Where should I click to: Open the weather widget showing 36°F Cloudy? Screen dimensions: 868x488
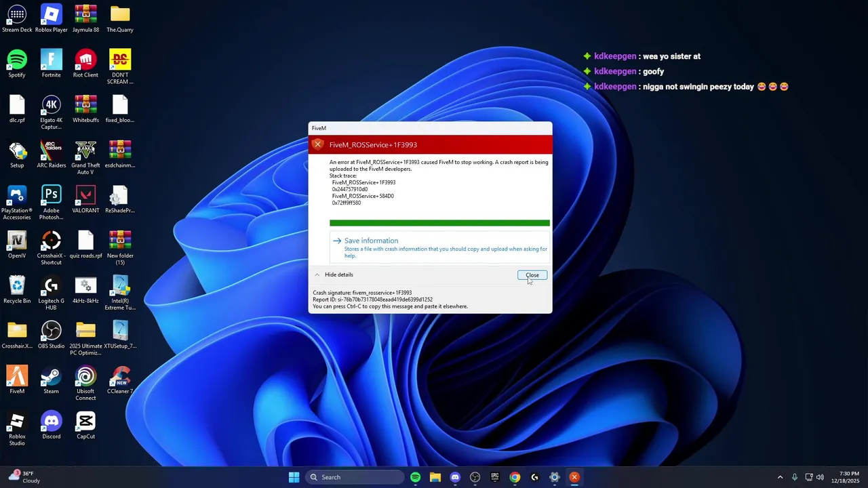point(24,477)
